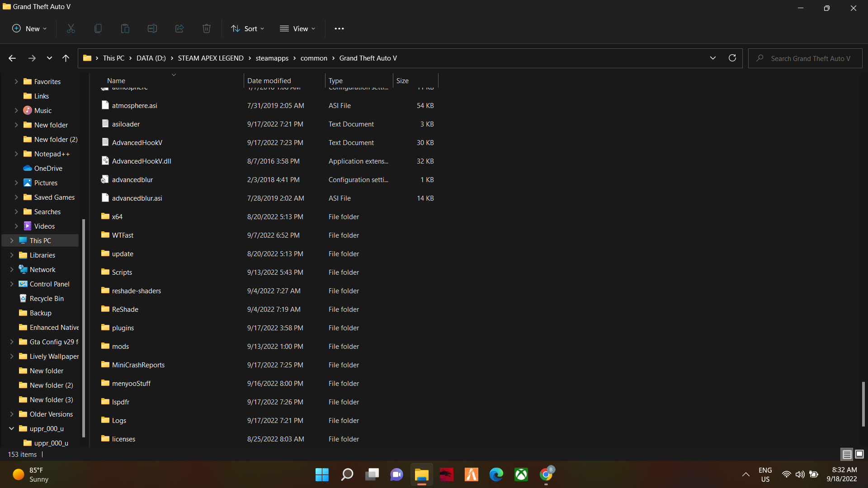Click the New button

click(x=29, y=28)
